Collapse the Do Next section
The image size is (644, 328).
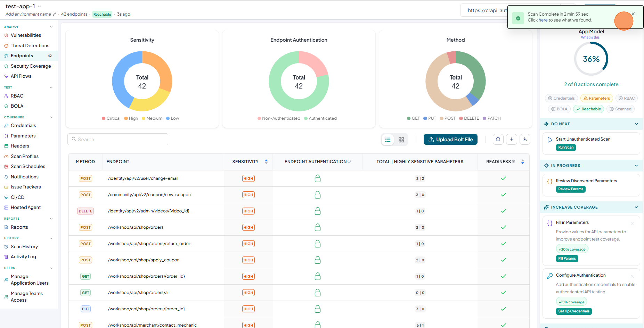pyautogui.click(x=636, y=124)
